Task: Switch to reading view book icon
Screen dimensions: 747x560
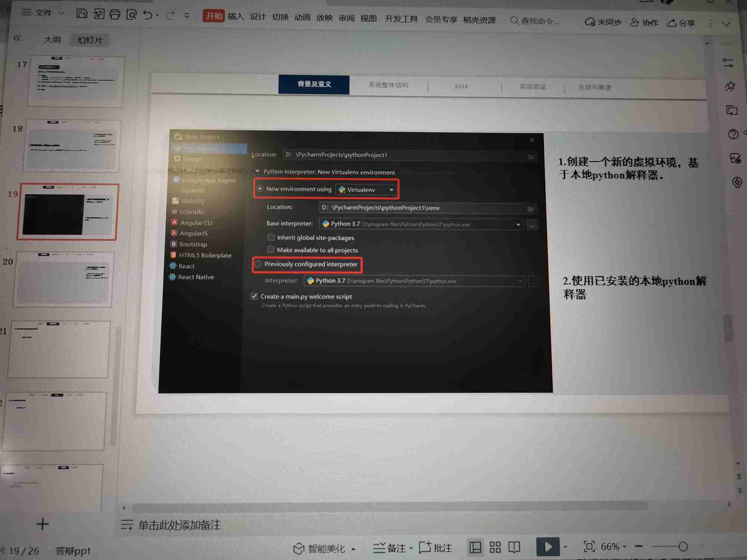Action: tap(514, 547)
